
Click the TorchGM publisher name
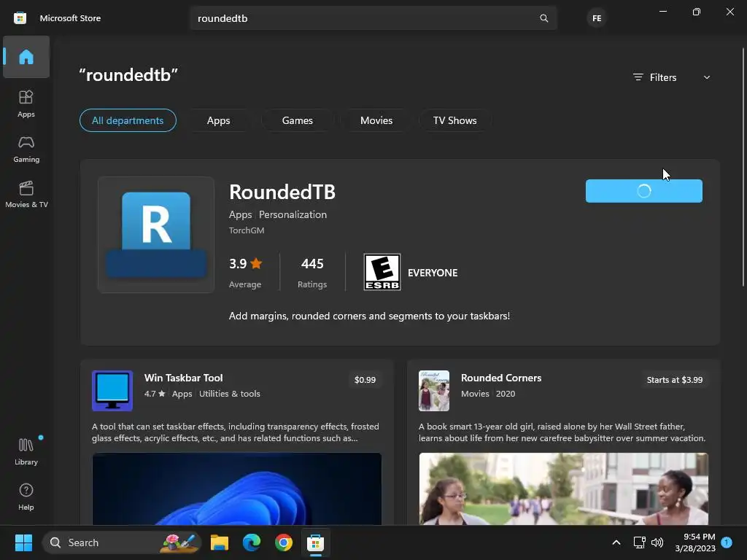(247, 230)
